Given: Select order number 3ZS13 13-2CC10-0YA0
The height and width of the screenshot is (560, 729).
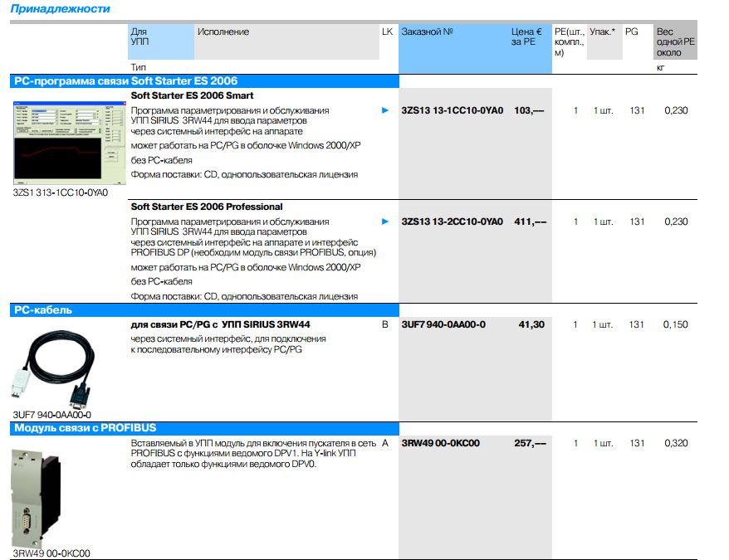Looking at the screenshot, I should tap(453, 222).
